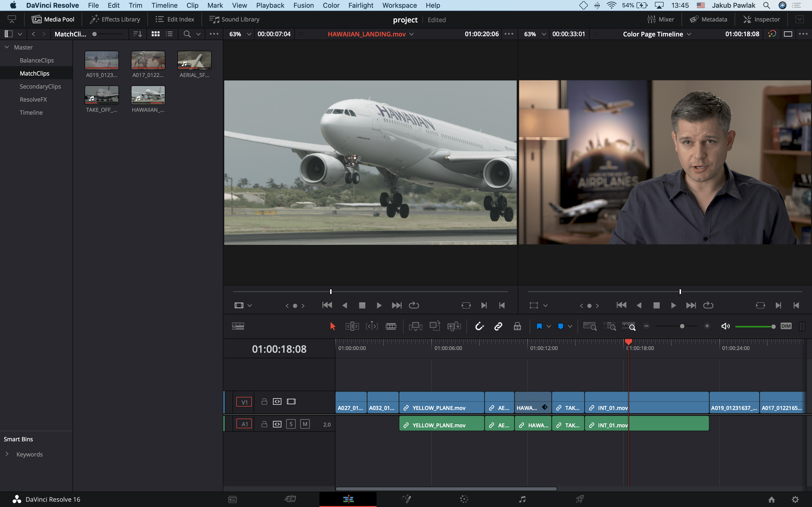Screen dimensions: 812x507
Task: Open the Color dropdown menu in menubar
Action: 330,5
